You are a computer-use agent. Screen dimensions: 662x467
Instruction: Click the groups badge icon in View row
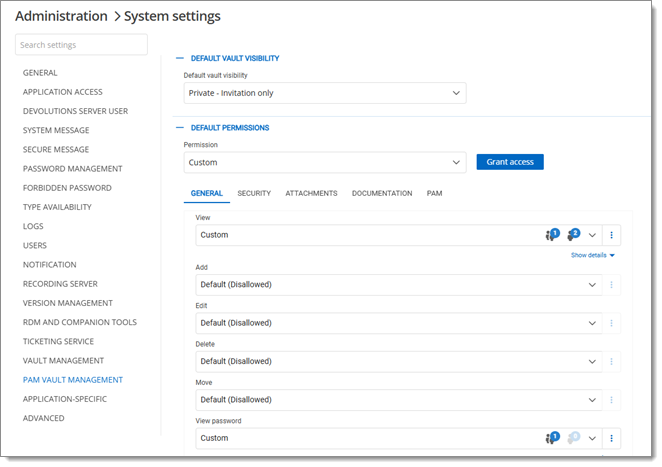click(x=573, y=235)
